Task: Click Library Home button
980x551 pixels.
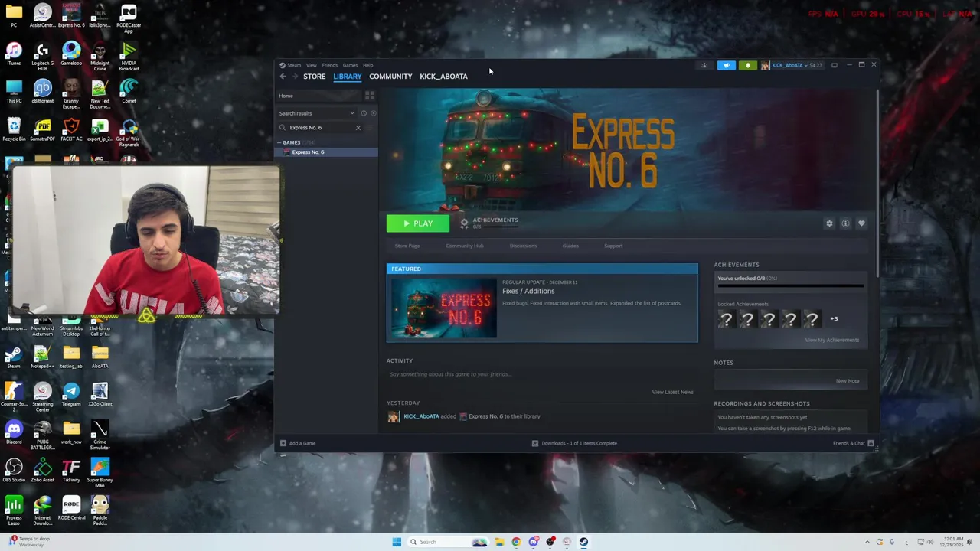Action: (x=318, y=96)
